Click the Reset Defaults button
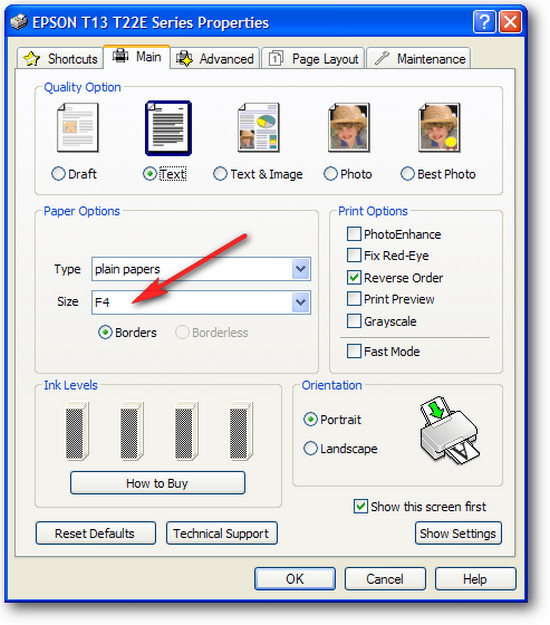The width and height of the screenshot is (550, 625). 95,533
